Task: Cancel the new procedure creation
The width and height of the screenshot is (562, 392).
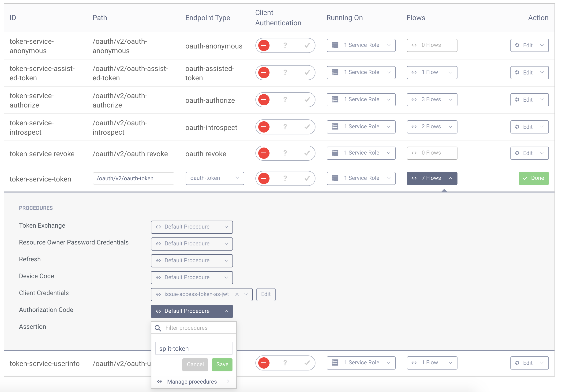Action: 195,364
